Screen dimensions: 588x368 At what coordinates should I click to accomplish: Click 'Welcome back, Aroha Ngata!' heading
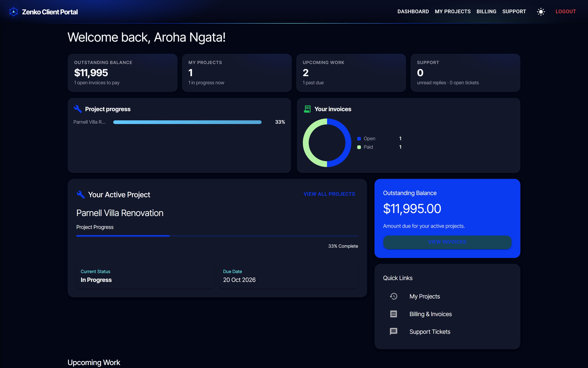click(146, 37)
